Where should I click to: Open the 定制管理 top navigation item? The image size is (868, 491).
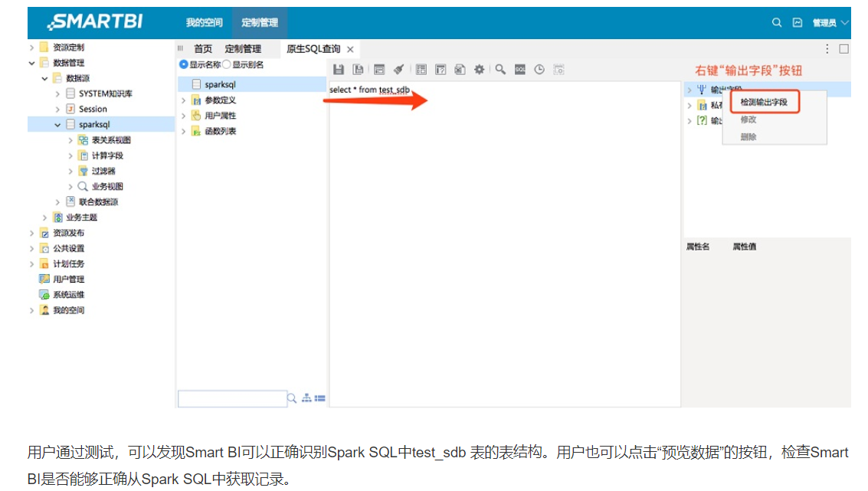coord(260,23)
